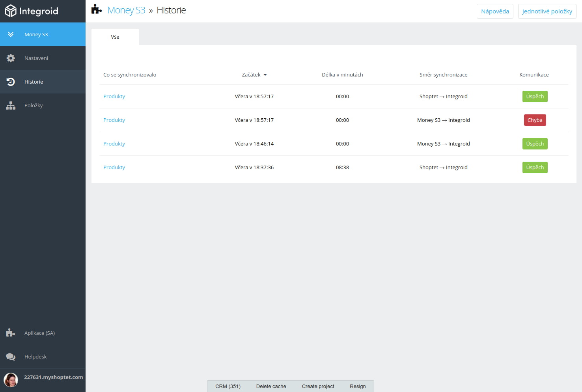Image resolution: width=582 pixels, height=392 pixels.
Task: Click Resign in bottom bar
Action: click(358, 386)
